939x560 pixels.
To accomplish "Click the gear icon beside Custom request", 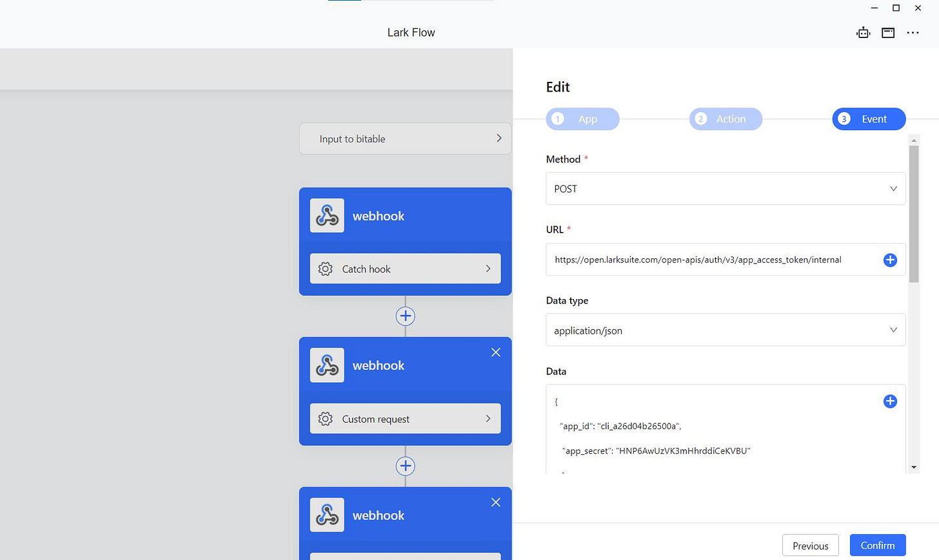I will pos(326,419).
